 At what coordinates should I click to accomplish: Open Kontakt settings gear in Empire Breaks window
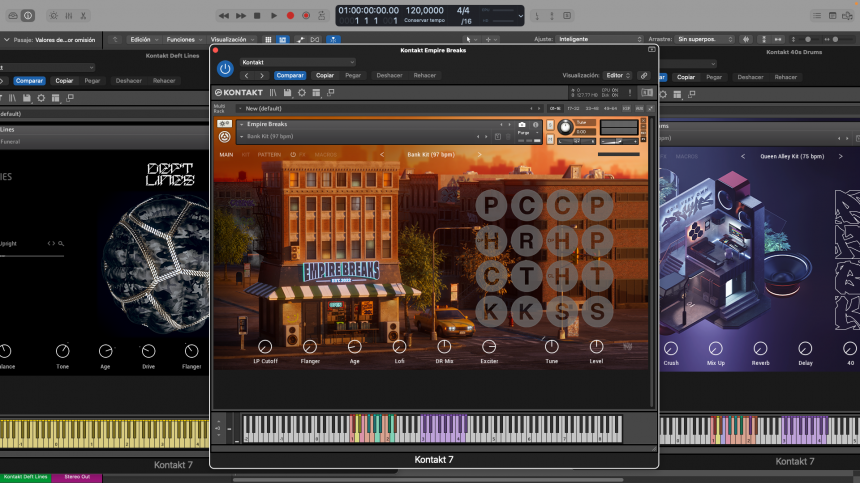(x=302, y=93)
